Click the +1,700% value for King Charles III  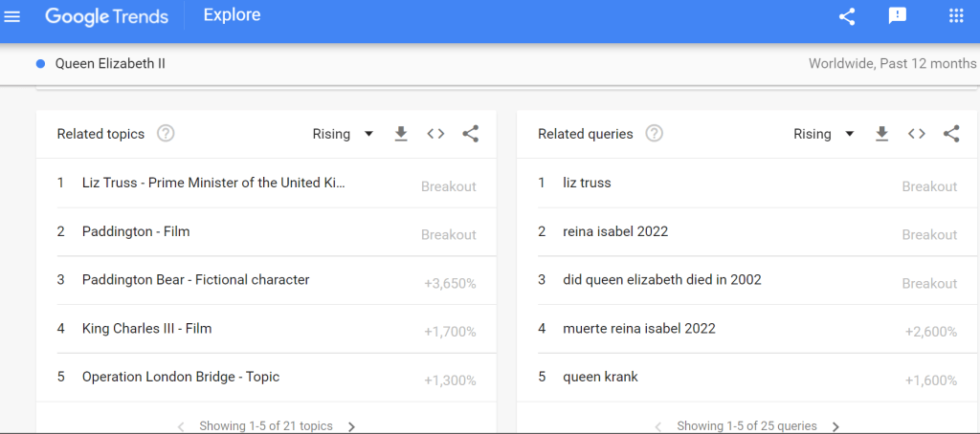click(x=450, y=333)
